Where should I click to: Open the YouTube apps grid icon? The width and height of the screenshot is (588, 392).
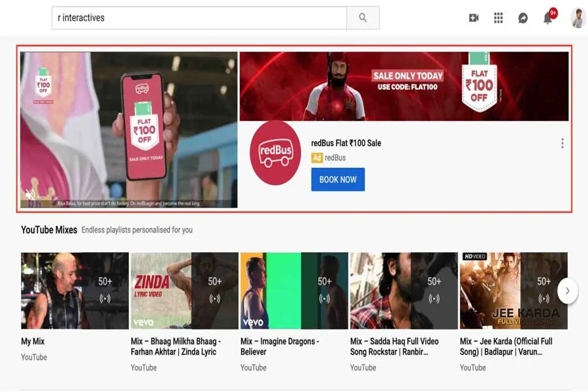point(498,18)
